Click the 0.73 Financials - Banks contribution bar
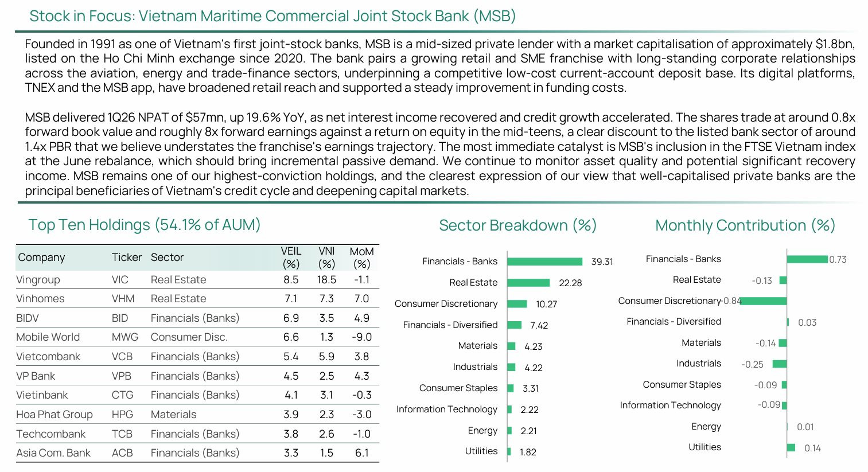868x472 pixels. [807, 259]
